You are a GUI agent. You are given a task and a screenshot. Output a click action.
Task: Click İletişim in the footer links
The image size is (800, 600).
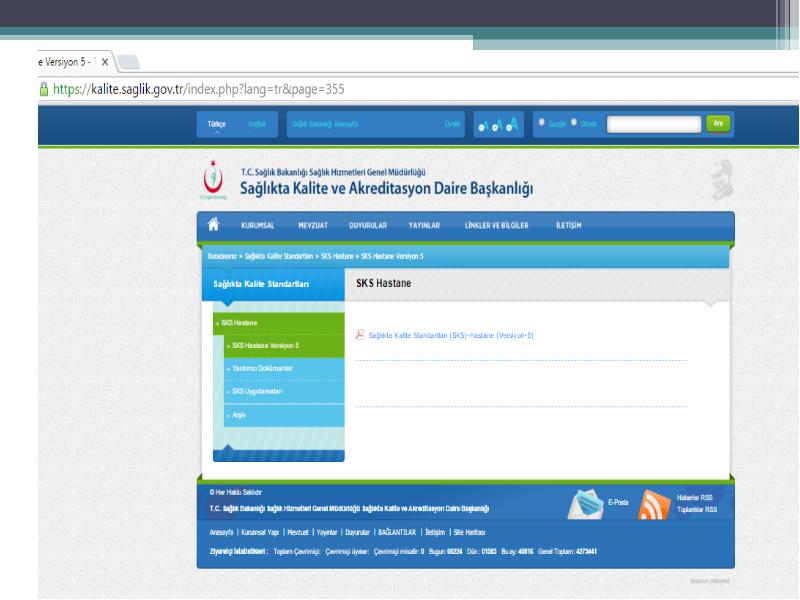coord(435,532)
